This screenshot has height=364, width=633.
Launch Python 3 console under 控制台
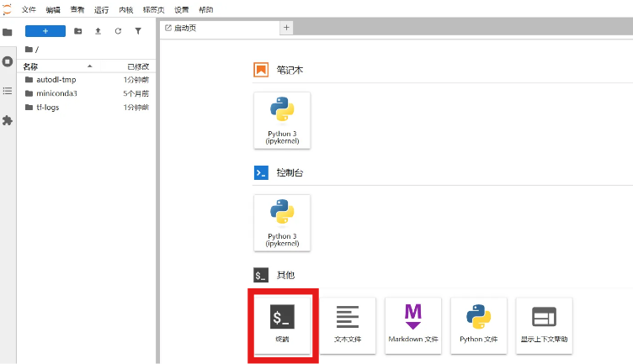pyautogui.click(x=282, y=223)
